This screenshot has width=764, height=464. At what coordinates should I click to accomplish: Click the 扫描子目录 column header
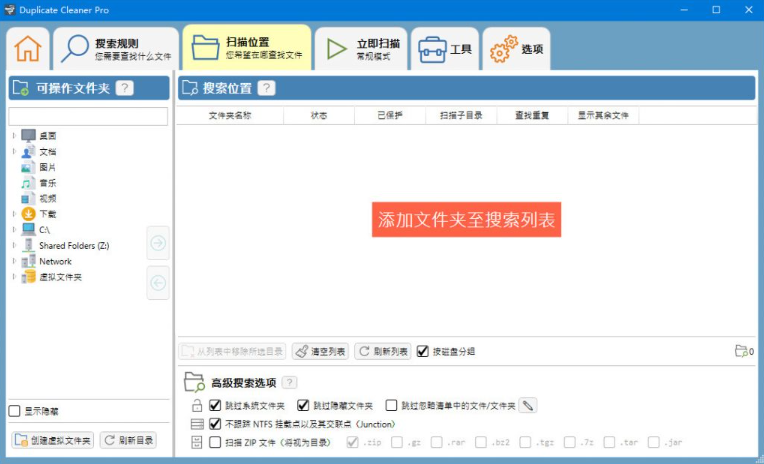[x=461, y=116]
